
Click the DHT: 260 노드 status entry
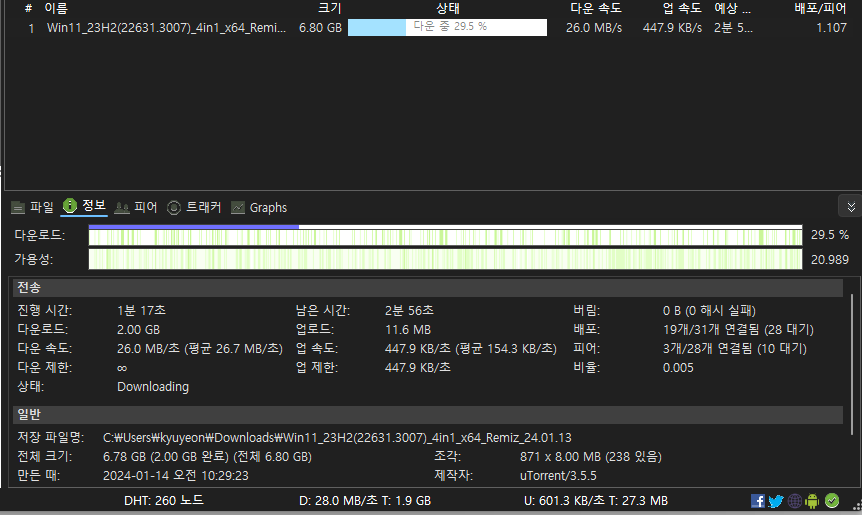point(164,501)
